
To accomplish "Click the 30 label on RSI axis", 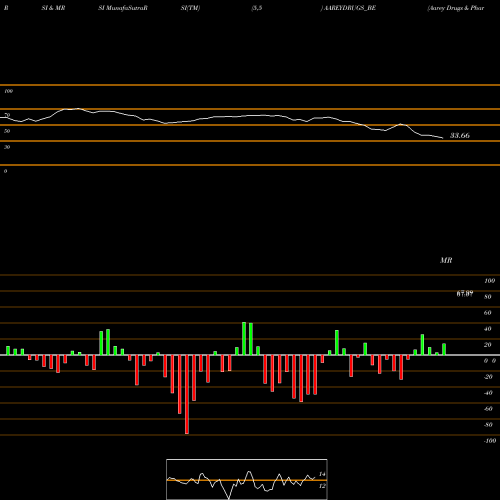I will (7, 147).
